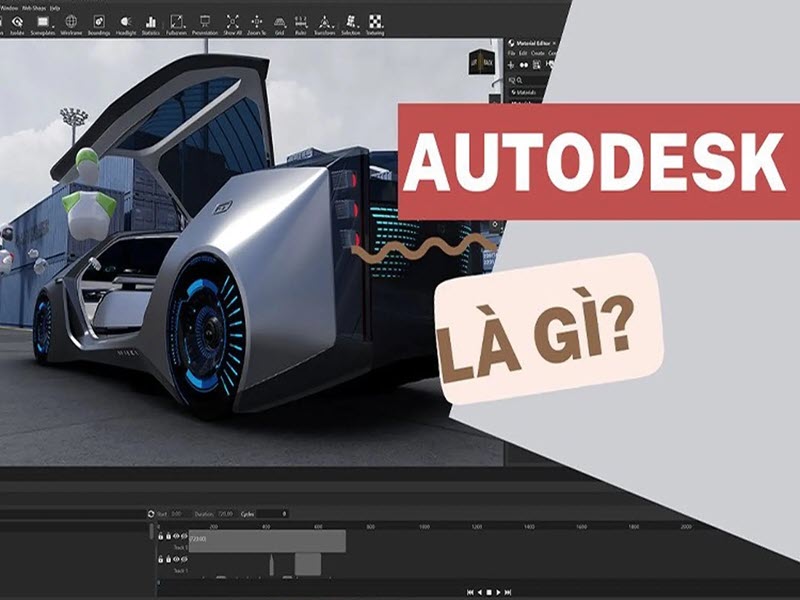Toggle the lock icon on the second timeline track

pyautogui.click(x=168, y=559)
